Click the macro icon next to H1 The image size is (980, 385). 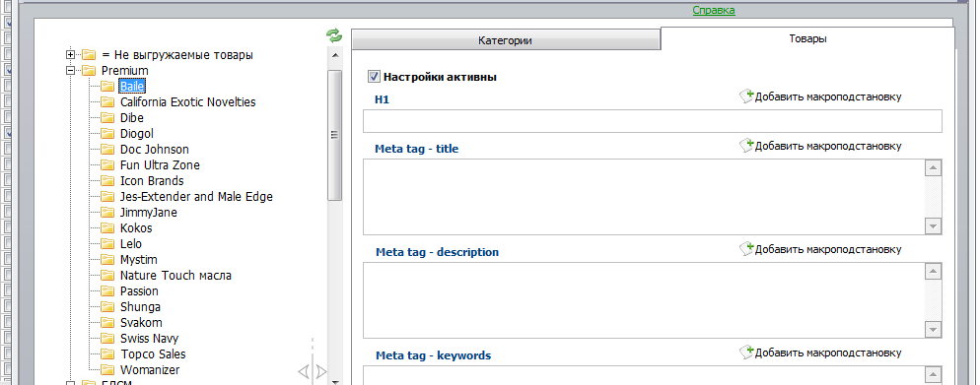point(747,96)
